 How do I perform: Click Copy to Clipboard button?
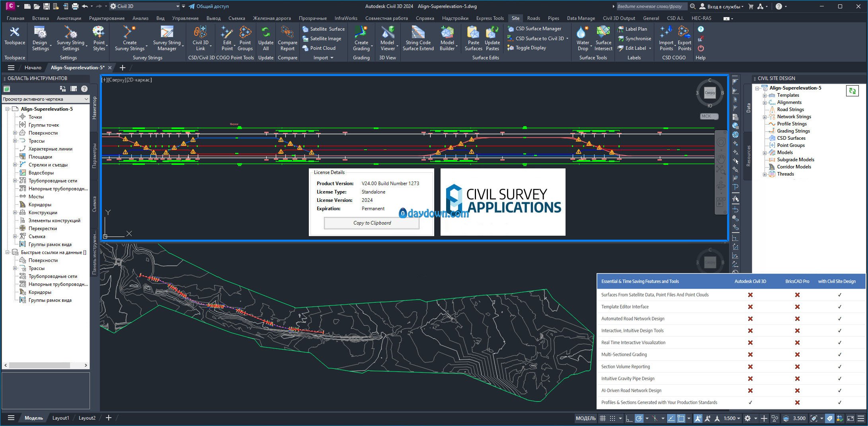[372, 223]
